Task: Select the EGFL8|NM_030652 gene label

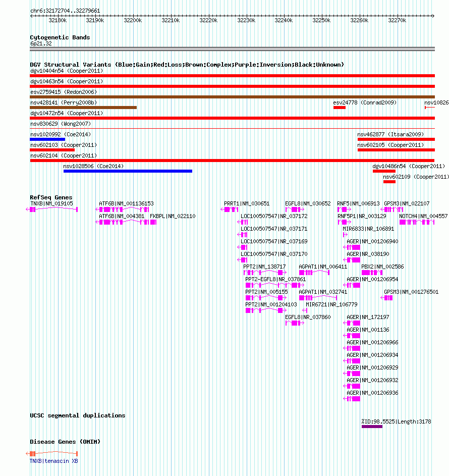Action: [308, 204]
